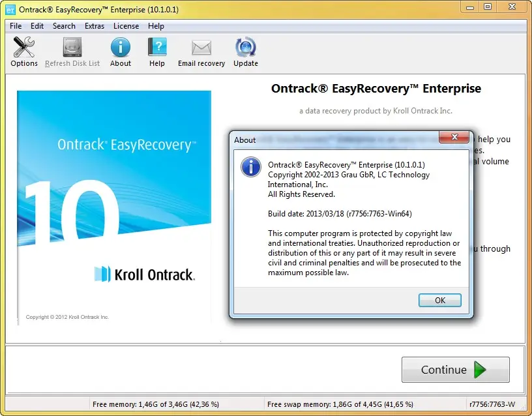The height and width of the screenshot is (416, 532).
Task: Open the Search menu
Action: tap(64, 26)
